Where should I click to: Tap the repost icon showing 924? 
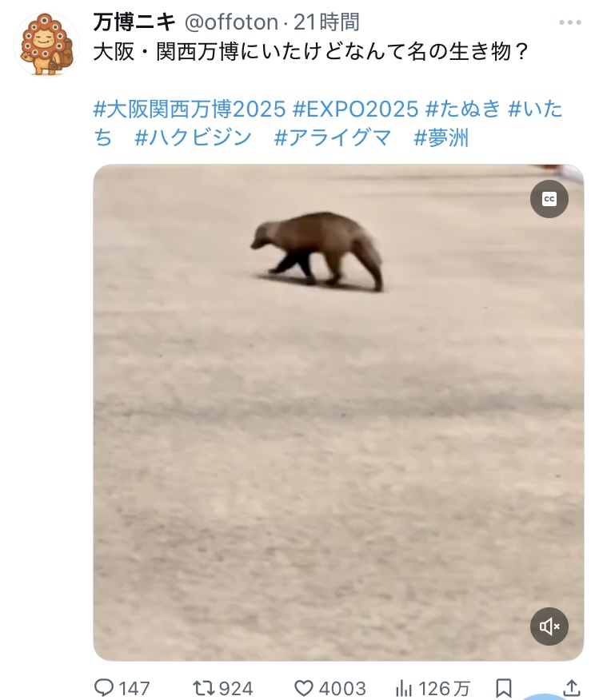203,687
